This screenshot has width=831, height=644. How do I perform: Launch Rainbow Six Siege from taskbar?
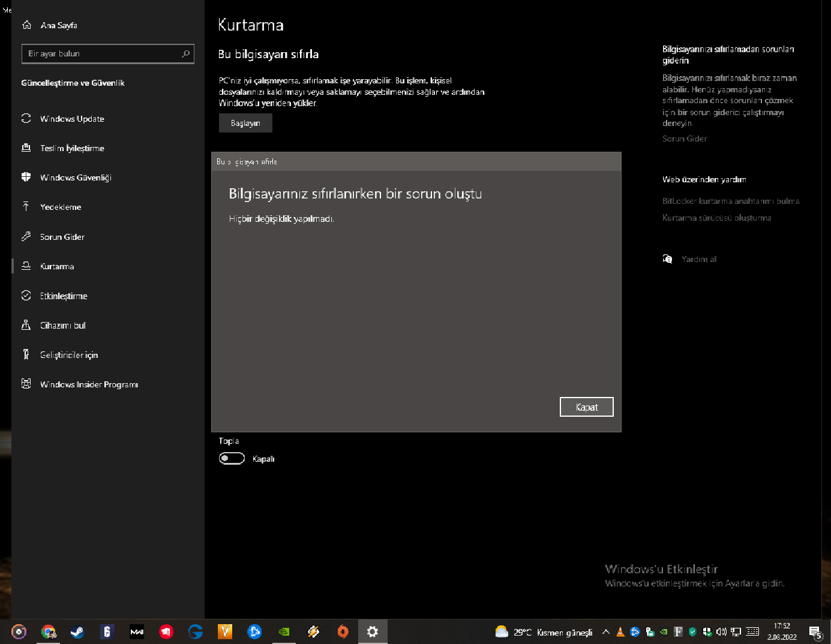point(107,631)
